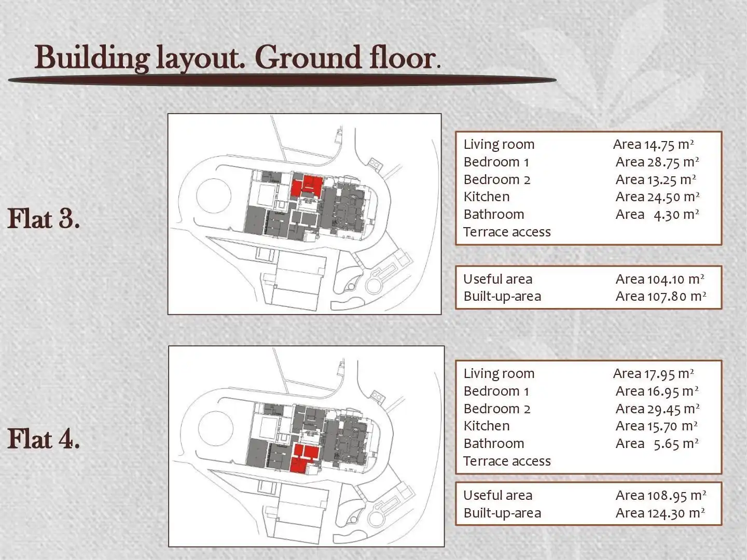Image resolution: width=747 pixels, height=560 pixels.
Task: Click the dark brown underline bar beneath title
Action: [x=282, y=80]
